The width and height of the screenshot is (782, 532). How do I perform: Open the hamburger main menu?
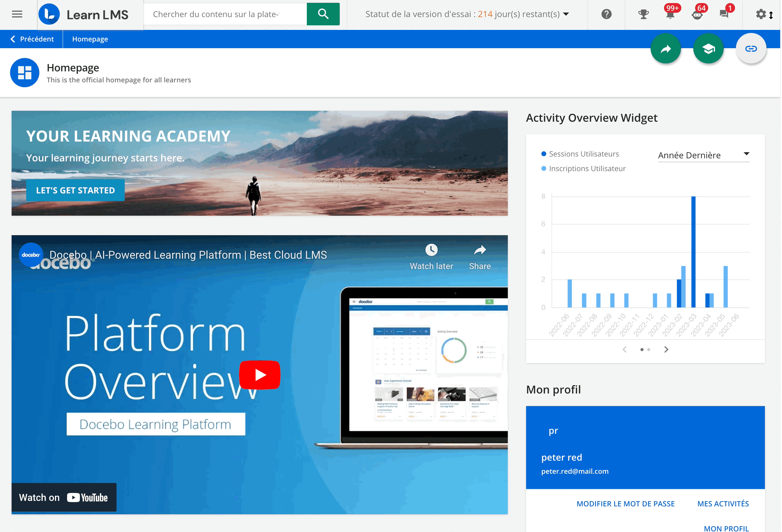[17, 14]
